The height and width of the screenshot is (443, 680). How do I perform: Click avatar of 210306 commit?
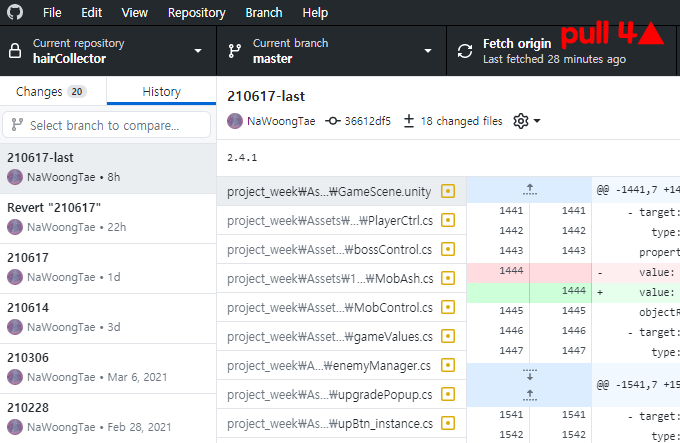tap(15, 377)
